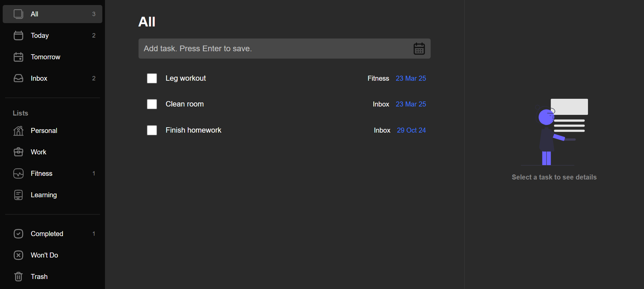Click the 23 Mar 25 date on Leg workout
Screen dimensions: 644x289
[x=411, y=78]
